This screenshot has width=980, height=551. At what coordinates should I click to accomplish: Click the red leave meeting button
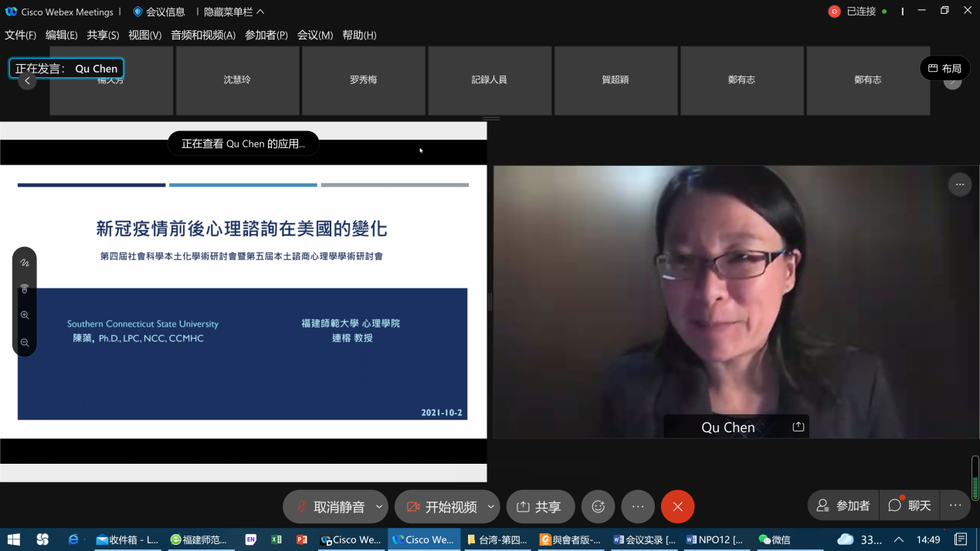point(677,507)
